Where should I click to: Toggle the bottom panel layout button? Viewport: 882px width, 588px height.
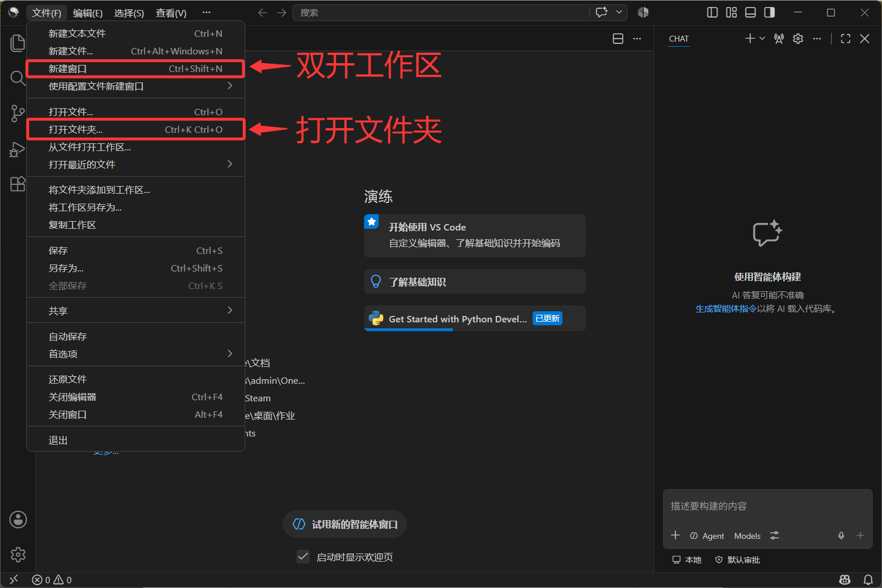[x=750, y=12]
